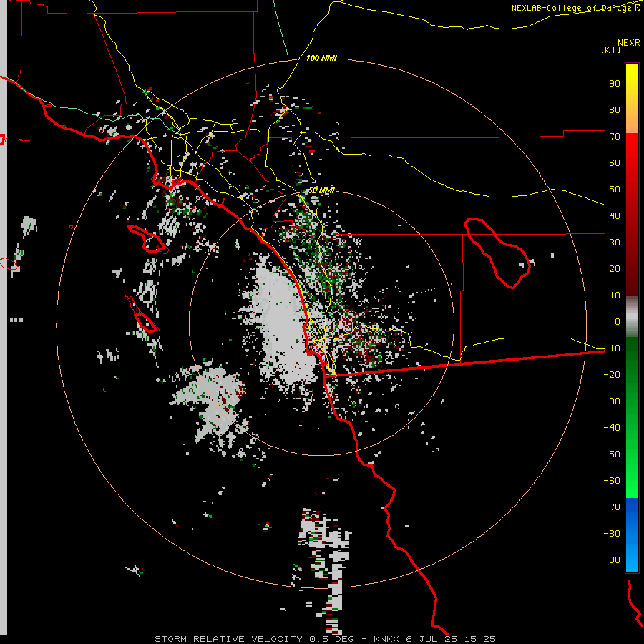Click the -90 value on velocity scale
The height and width of the screenshot is (644, 644).
612,560
